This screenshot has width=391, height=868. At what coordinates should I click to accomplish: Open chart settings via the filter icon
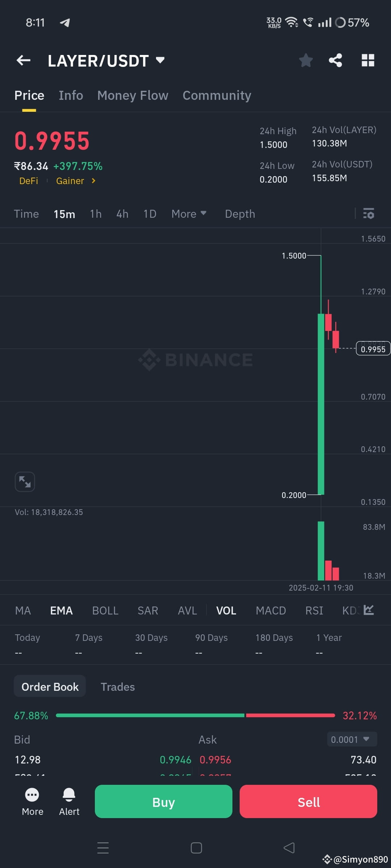[369, 214]
